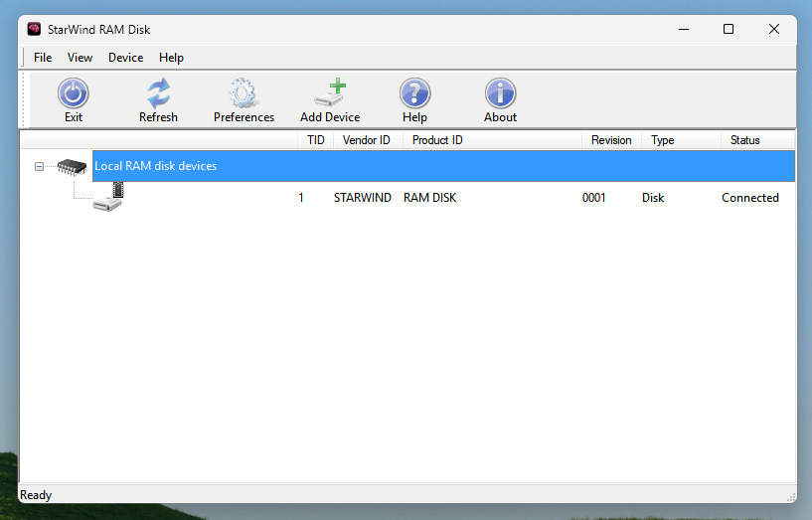This screenshot has width=812, height=520.
Task: Open Preferences from the toolbar
Action: [244, 94]
